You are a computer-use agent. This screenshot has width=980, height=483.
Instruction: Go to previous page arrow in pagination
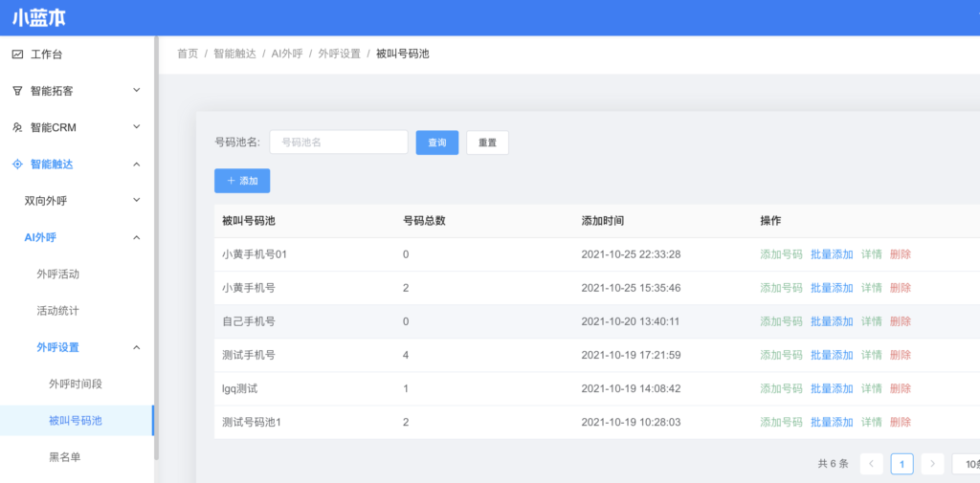(871, 464)
